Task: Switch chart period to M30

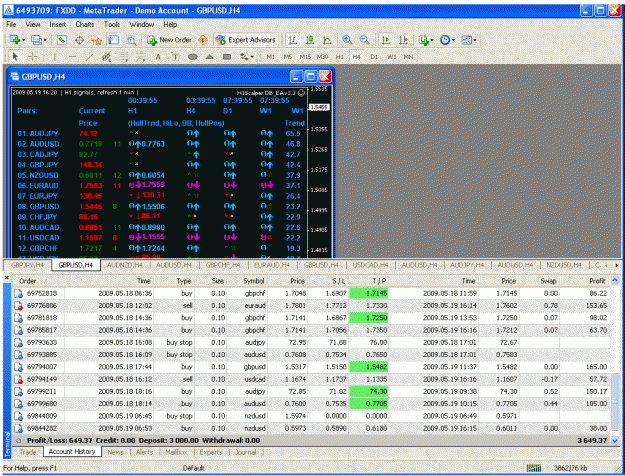Action: pyautogui.click(x=322, y=57)
